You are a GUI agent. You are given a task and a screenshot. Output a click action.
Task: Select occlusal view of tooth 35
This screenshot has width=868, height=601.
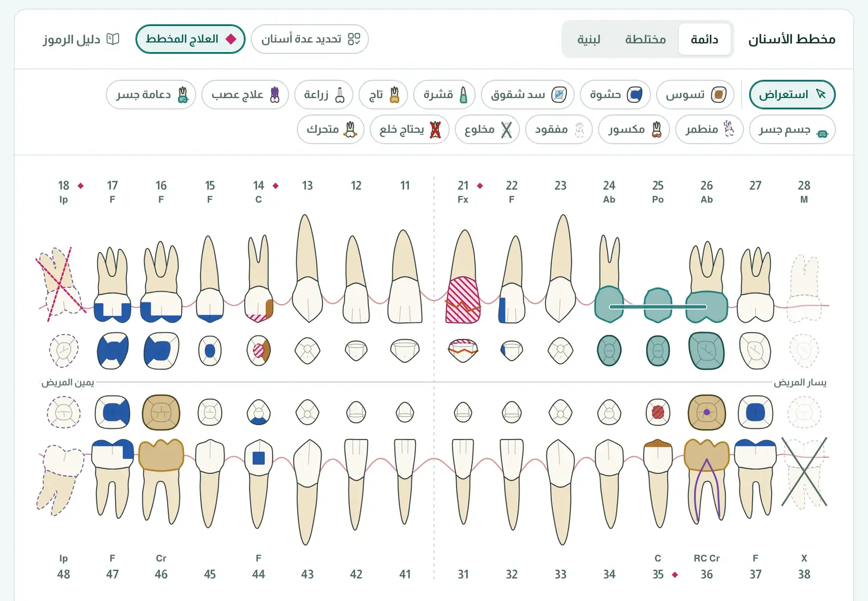pos(658,413)
